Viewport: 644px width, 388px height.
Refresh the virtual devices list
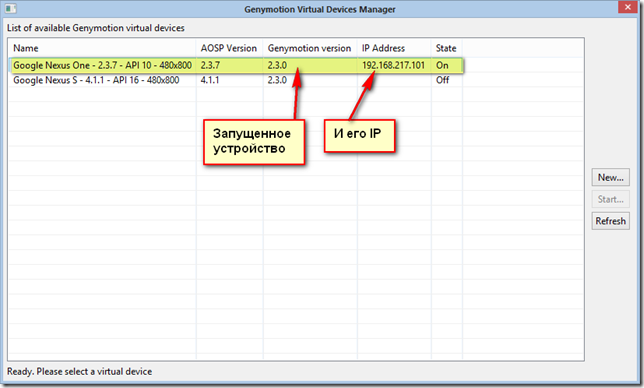[x=610, y=221]
